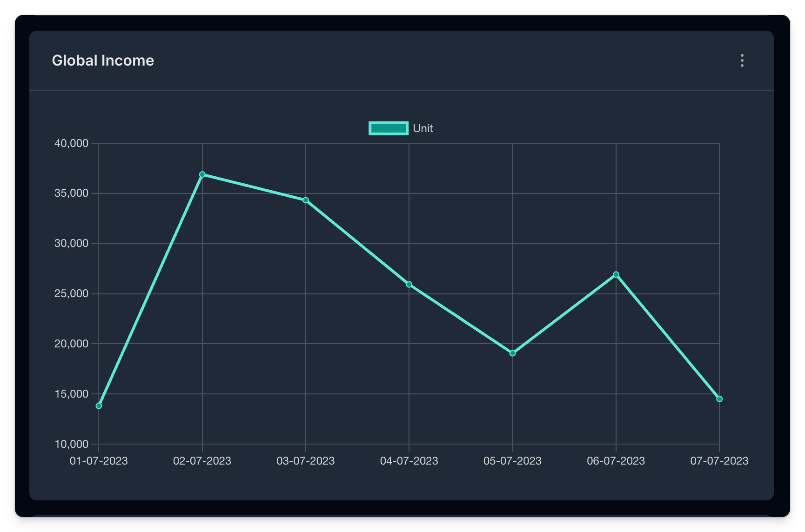Click the Global Income card title
Screen dimensions: 805x532
tap(103, 60)
